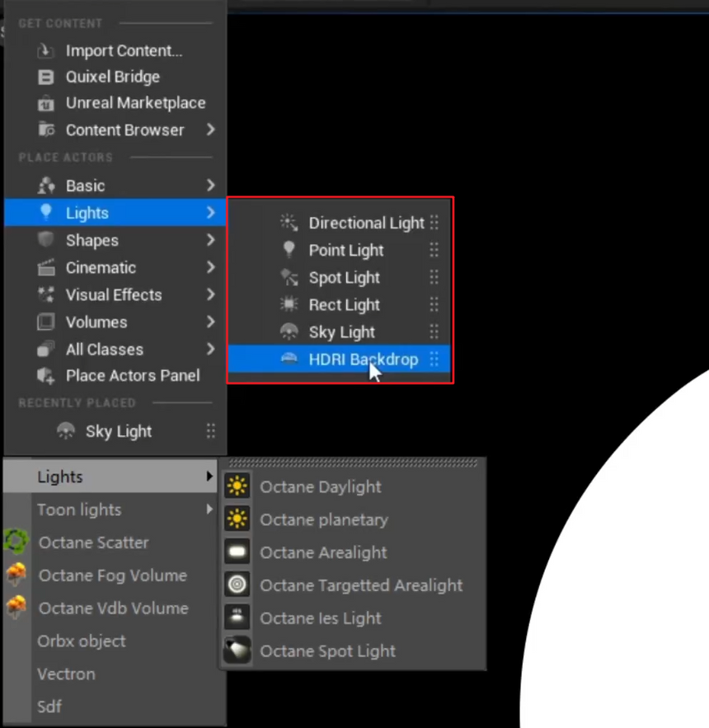Click the Content Browser folder icon

(46, 129)
